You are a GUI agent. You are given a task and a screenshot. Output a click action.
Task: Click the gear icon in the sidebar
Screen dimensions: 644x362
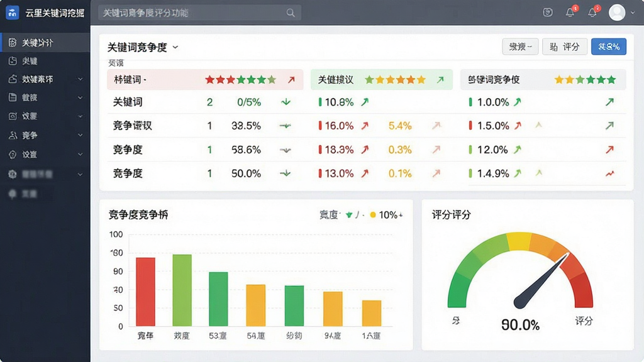(13, 174)
